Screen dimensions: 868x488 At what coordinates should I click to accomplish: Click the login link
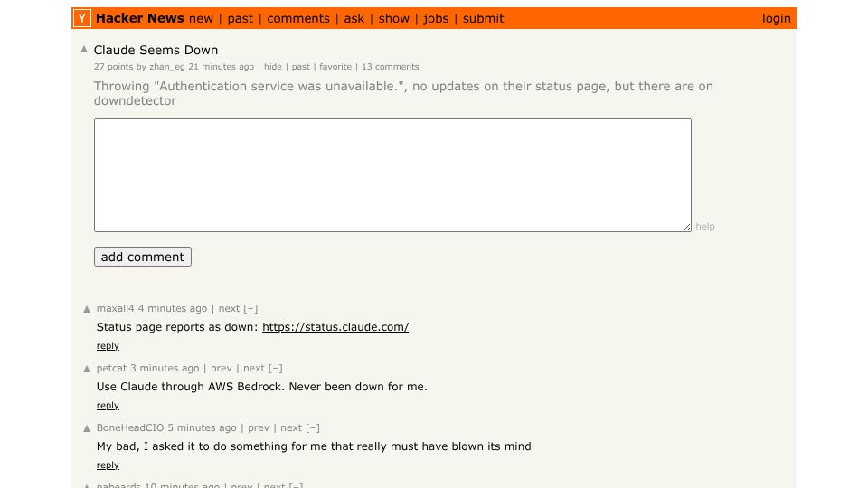[x=776, y=19]
